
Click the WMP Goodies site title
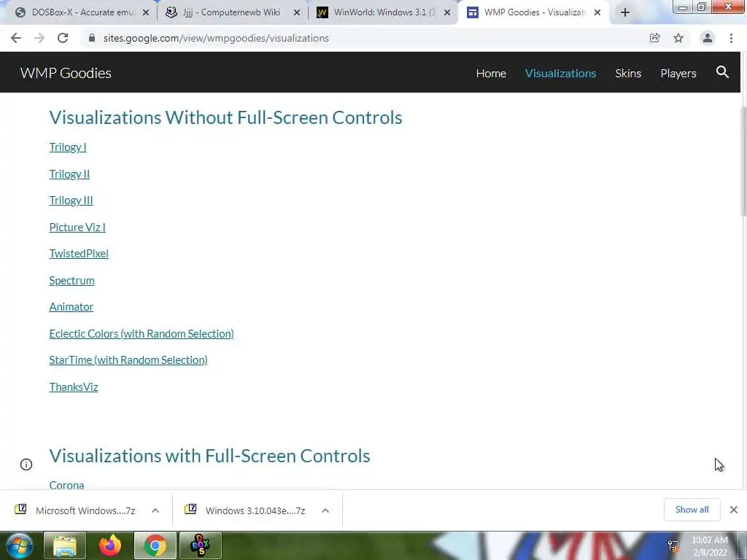pos(66,73)
